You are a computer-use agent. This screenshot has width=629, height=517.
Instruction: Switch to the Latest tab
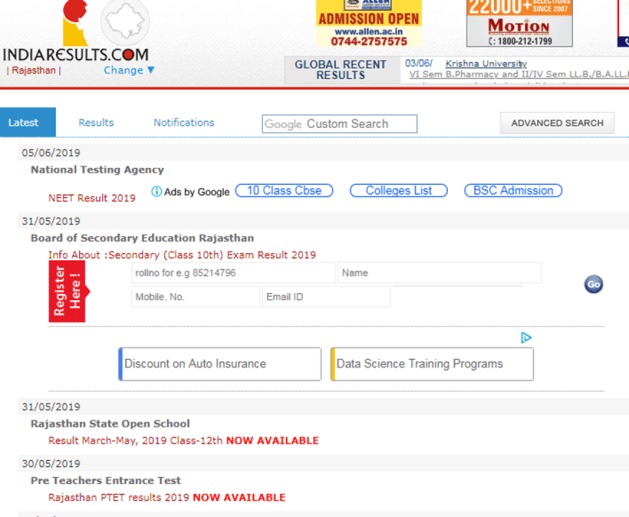click(24, 123)
